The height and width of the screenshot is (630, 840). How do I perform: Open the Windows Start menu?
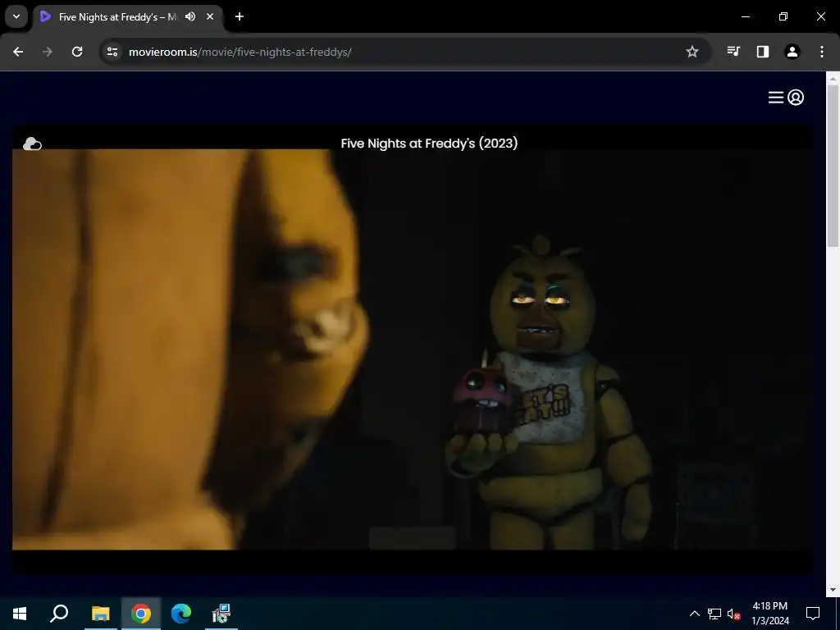(x=20, y=614)
